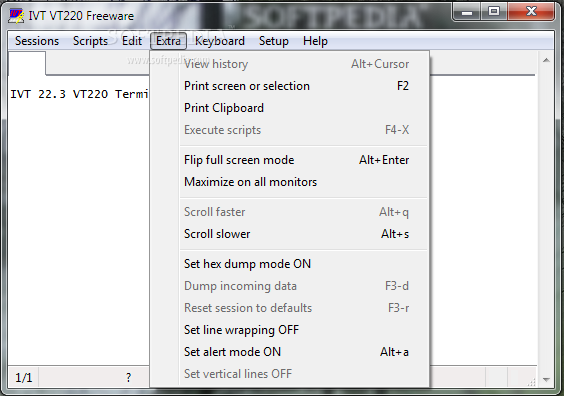Click the question mark status field

click(x=129, y=378)
